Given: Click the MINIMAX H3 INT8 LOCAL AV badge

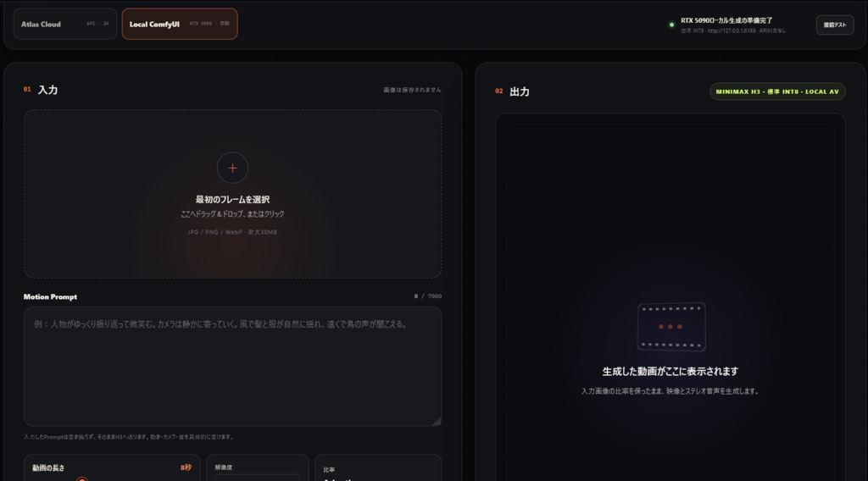Looking at the screenshot, I should [777, 91].
